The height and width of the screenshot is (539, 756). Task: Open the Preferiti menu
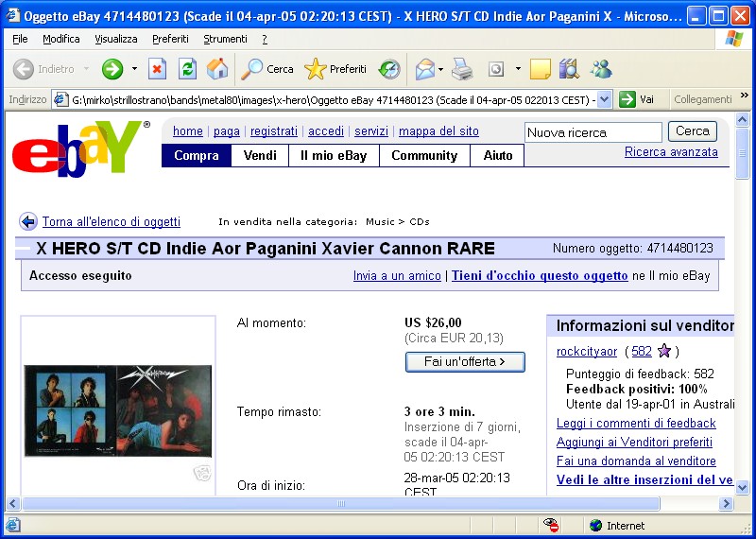pos(170,39)
